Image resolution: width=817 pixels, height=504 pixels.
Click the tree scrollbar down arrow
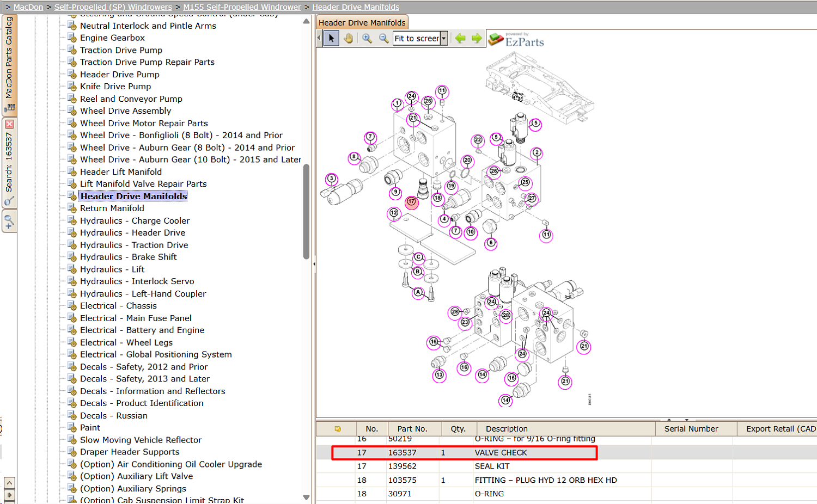pyautogui.click(x=306, y=497)
